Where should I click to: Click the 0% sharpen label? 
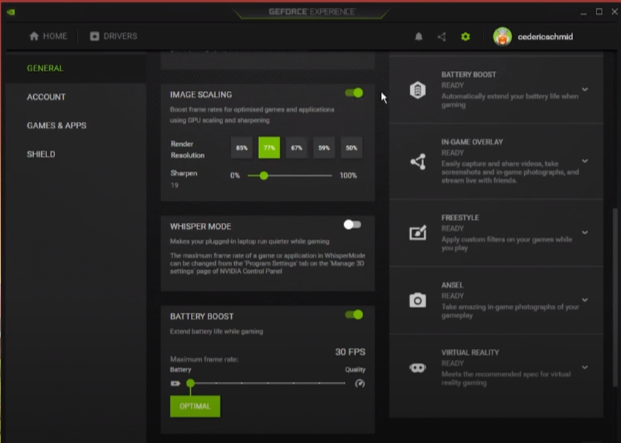[x=235, y=175]
